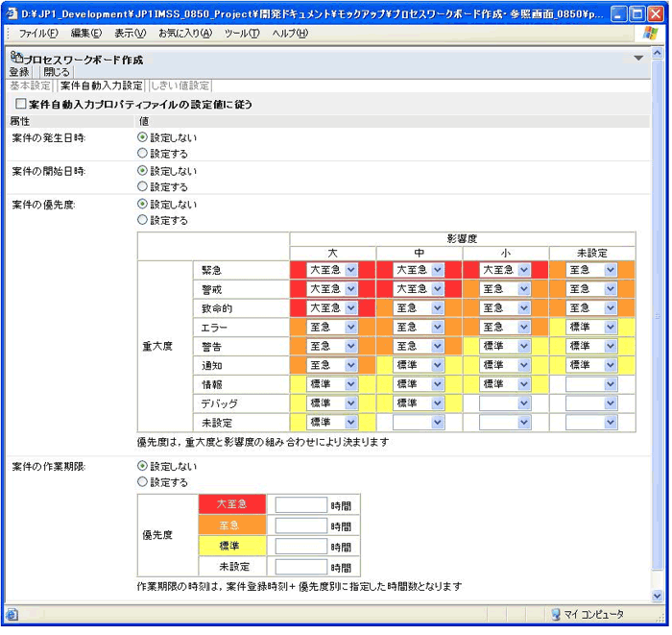Select 設定する for 案件の発生日時
The image size is (672, 635).
(143, 154)
